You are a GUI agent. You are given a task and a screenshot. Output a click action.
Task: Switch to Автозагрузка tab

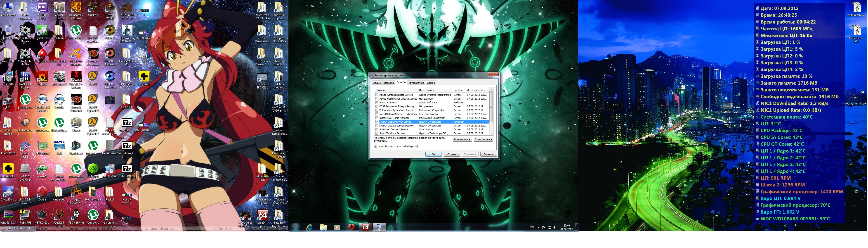click(416, 83)
